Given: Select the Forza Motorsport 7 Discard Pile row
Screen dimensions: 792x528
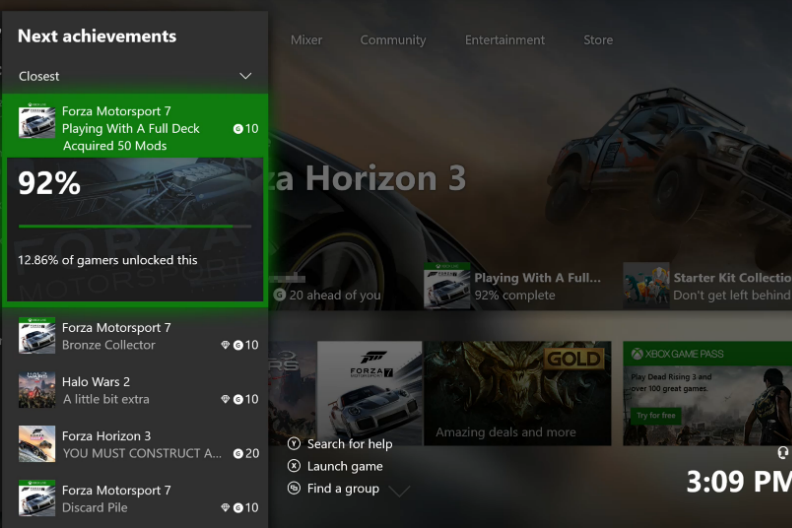Looking at the screenshot, I should (x=135, y=499).
